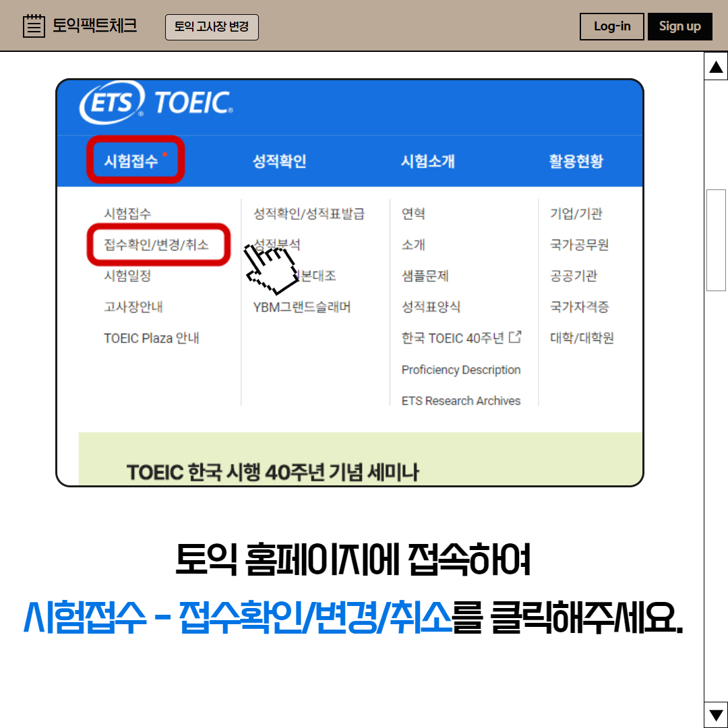Viewport: 728px width, 728px height.
Task: Select 고사장안내 submenu entry
Action: 133,307
